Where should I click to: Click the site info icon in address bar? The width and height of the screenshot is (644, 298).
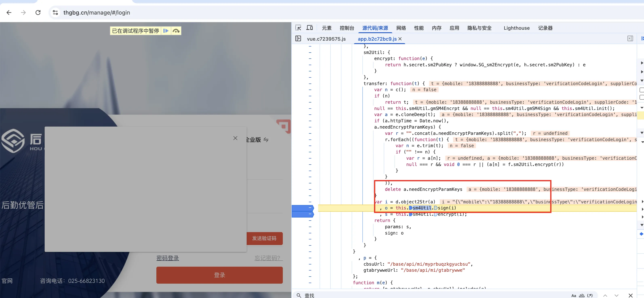click(x=55, y=13)
